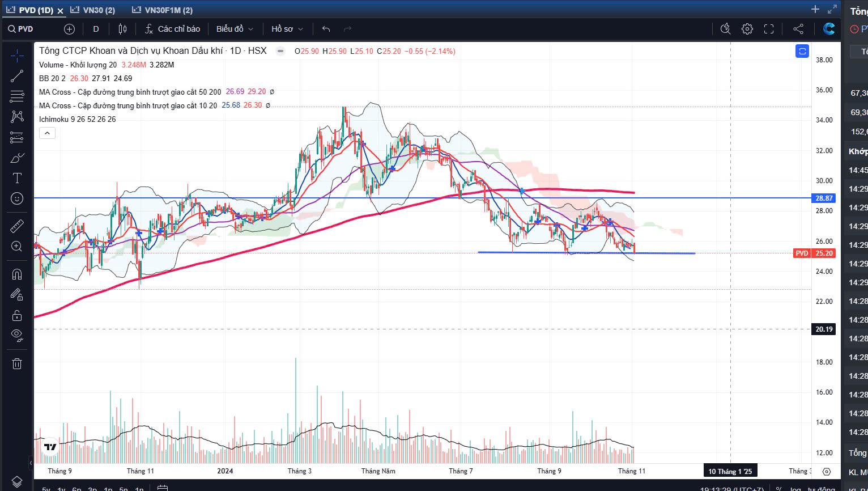Switch to the VN30 (2) tab

(93, 10)
